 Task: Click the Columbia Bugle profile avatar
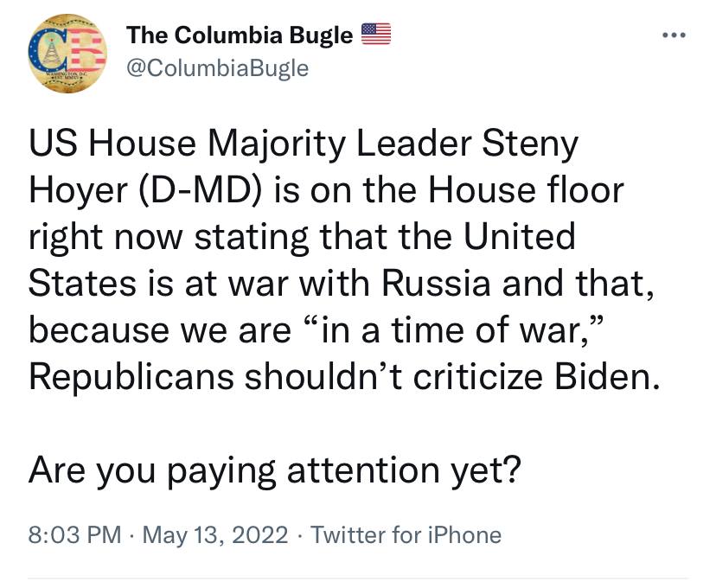pos(67,54)
